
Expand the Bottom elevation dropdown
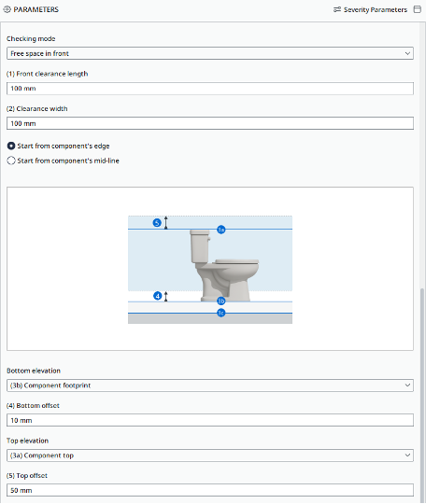click(210, 385)
